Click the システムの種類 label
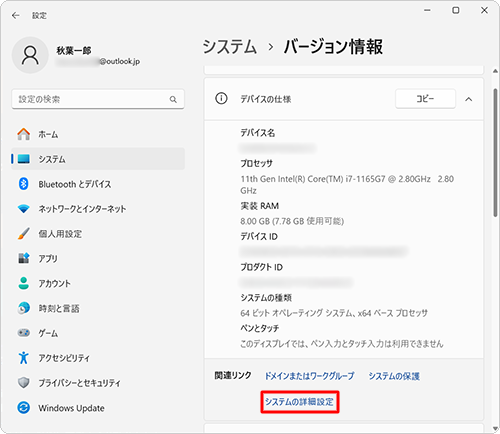Screen dimensions: 500x434 click(x=266, y=298)
